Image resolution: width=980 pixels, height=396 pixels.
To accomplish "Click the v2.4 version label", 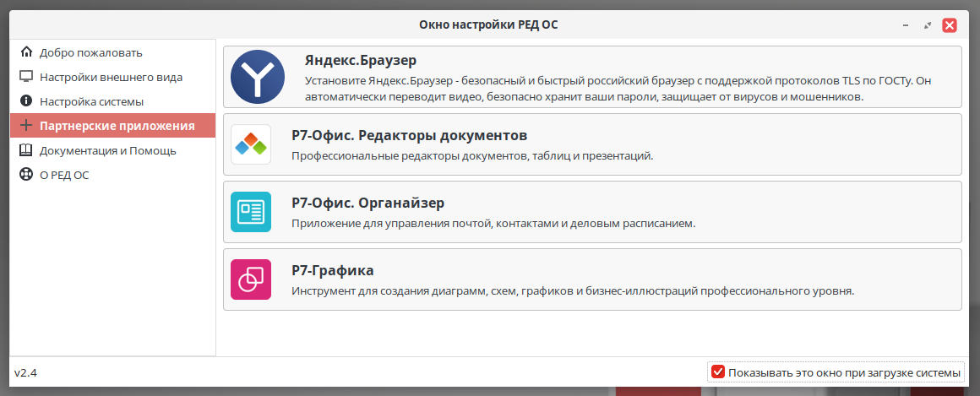I will coord(25,373).
